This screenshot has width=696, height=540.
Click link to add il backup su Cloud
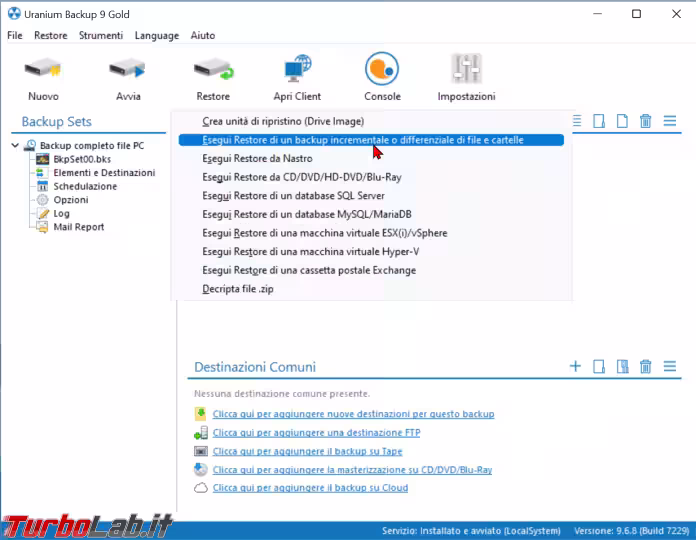pyautogui.click(x=310, y=488)
